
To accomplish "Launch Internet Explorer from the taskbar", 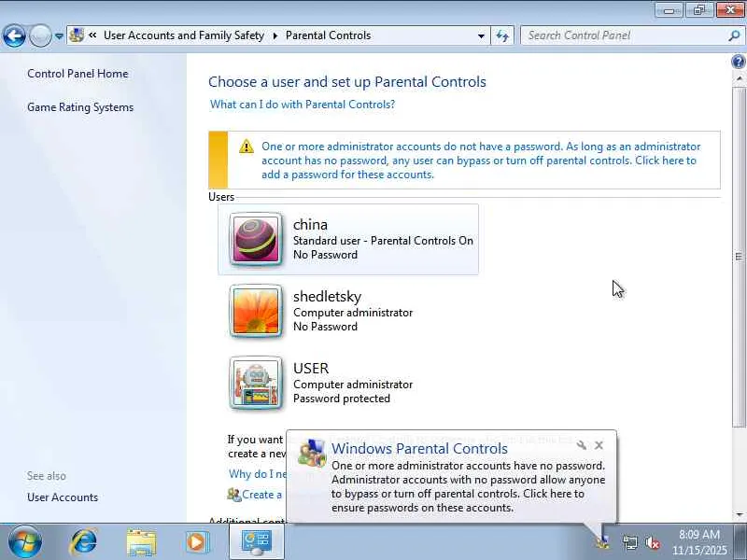I will tap(84, 542).
